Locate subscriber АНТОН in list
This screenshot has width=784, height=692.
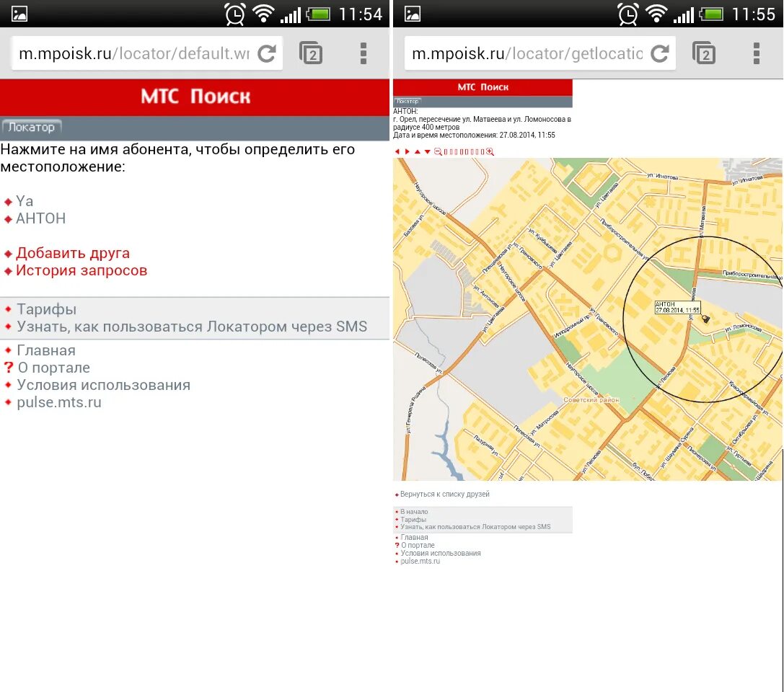click(40, 218)
